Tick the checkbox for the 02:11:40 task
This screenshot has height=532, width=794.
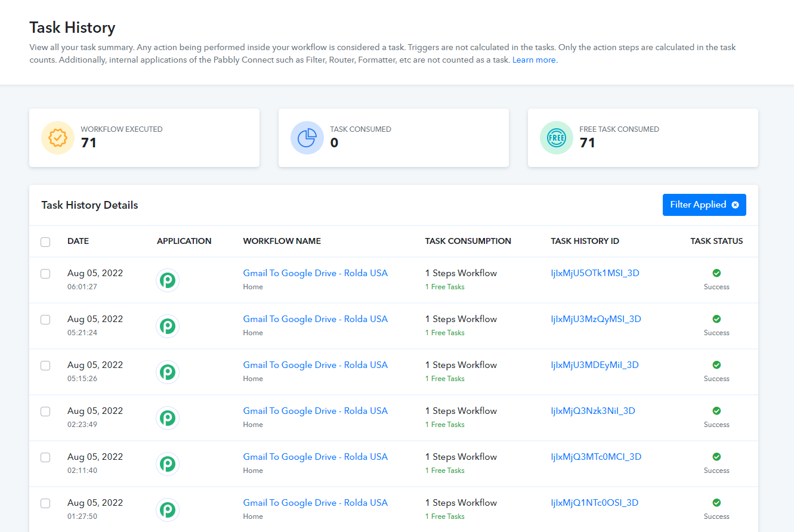45,457
